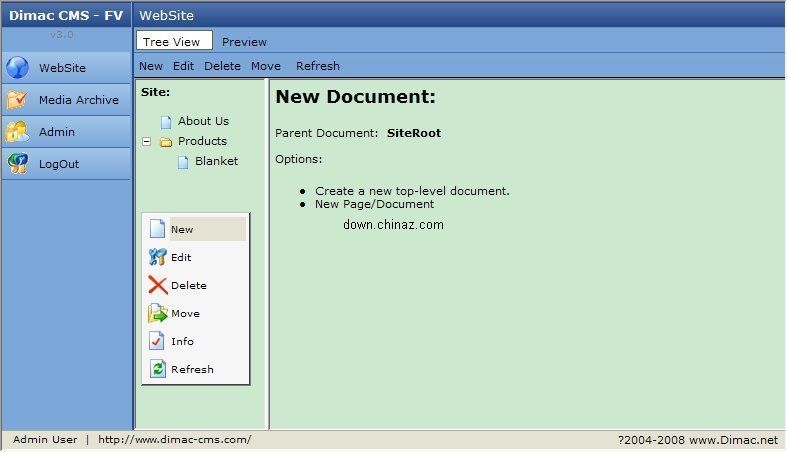
Task: Click Create a new top-level document option
Action: click(412, 191)
